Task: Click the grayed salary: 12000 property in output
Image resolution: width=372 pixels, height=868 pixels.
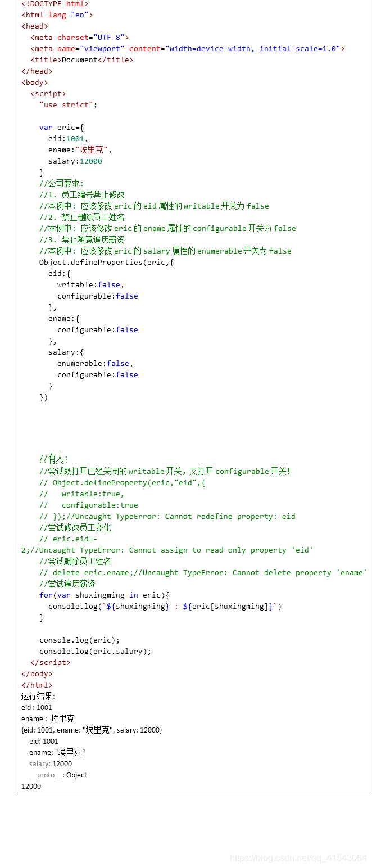Action: click(51, 763)
